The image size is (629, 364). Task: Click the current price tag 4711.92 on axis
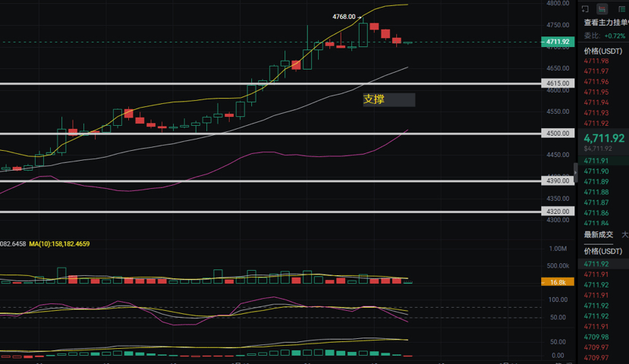coord(557,42)
